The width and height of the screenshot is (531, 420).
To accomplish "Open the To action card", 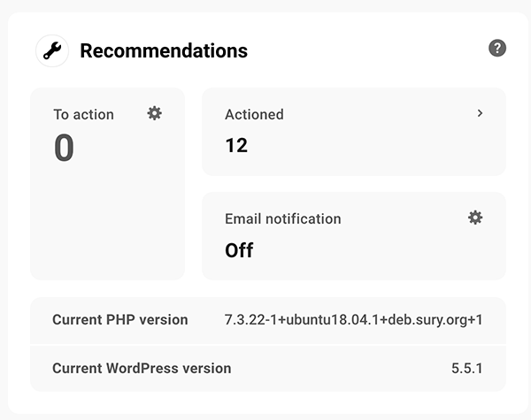I will coord(107,221).
